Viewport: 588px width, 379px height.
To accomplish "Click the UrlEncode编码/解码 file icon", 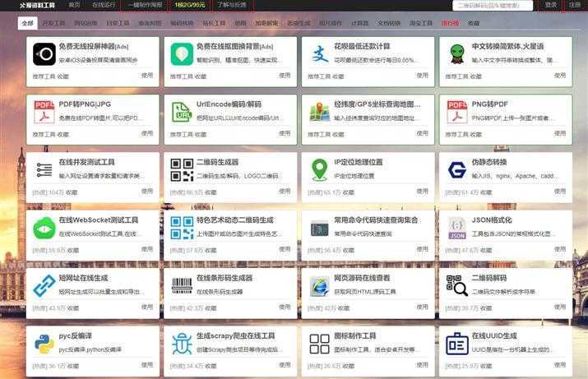I will coord(182,112).
